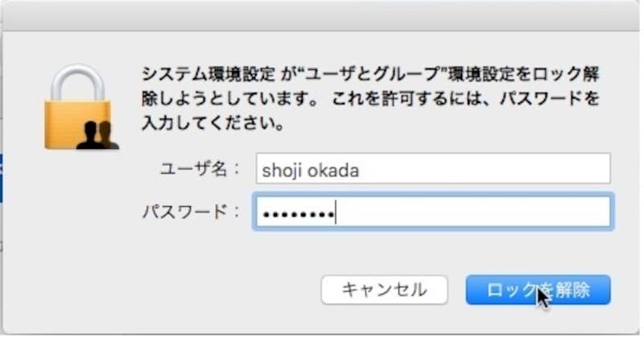
Task: Click the masked password dots
Action: [x=295, y=213]
